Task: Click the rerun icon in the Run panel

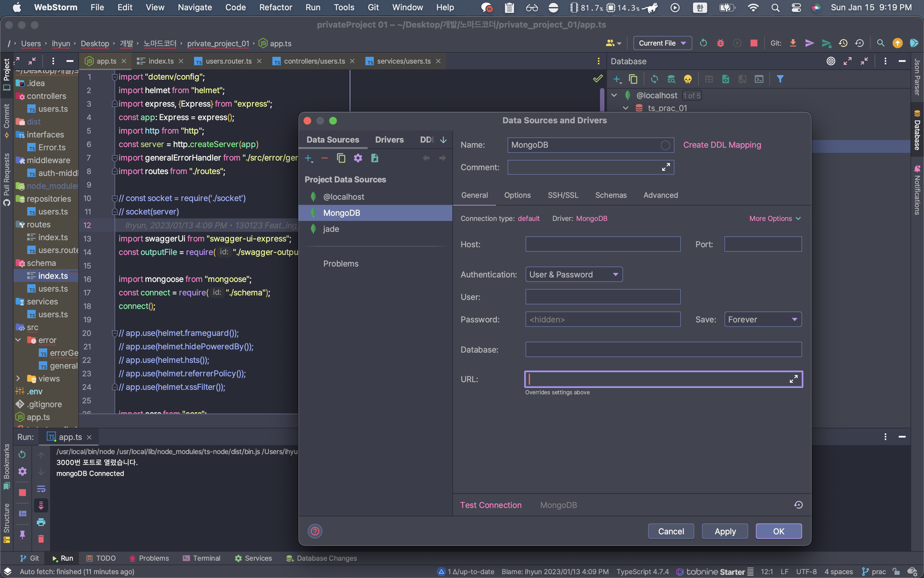Action: [22, 454]
